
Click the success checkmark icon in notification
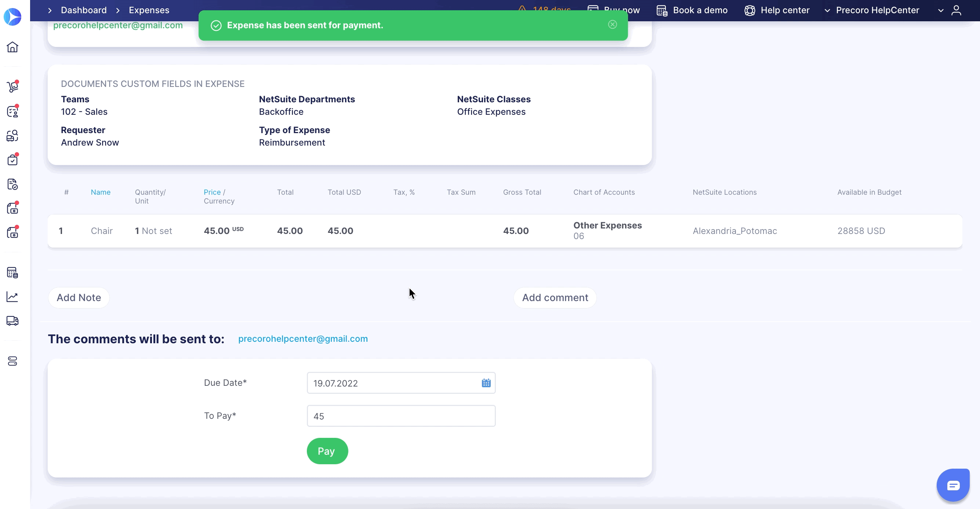[x=216, y=25]
